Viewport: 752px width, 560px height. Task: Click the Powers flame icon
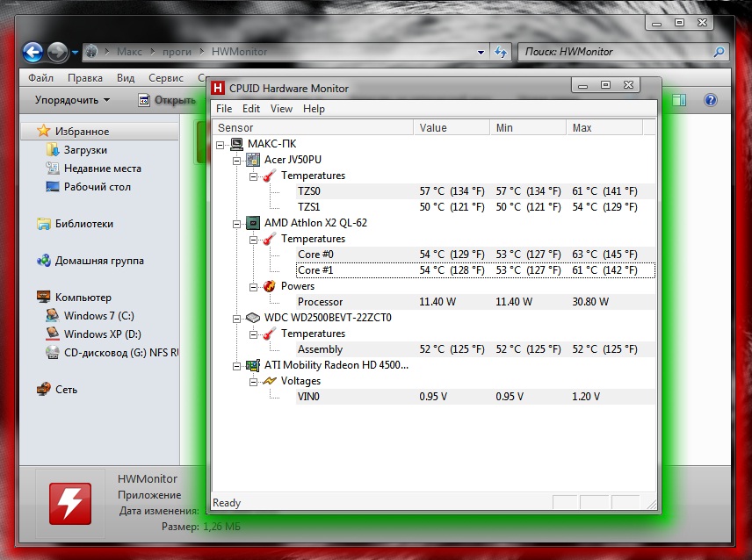pyautogui.click(x=270, y=286)
